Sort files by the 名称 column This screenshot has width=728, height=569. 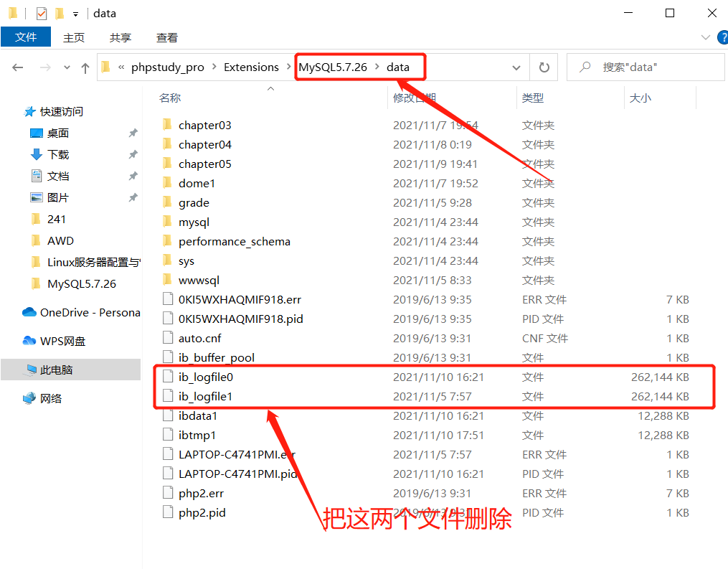point(169,98)
